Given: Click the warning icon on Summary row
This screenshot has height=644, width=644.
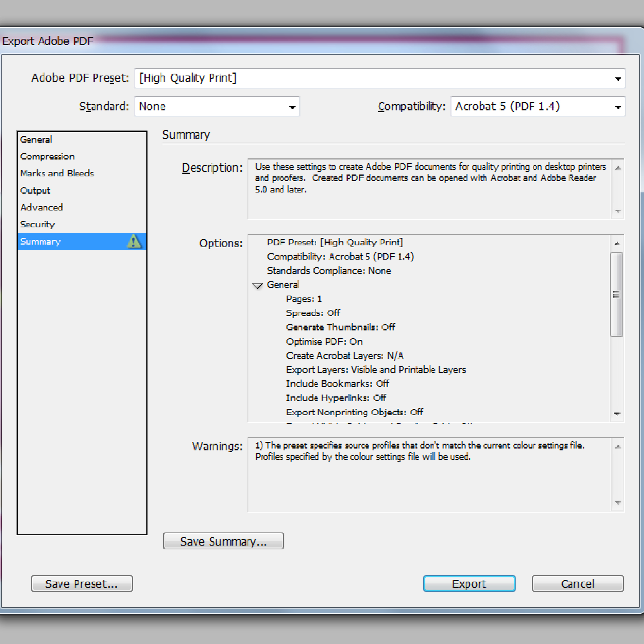Looking at the screenshot, I should point(134,241).
